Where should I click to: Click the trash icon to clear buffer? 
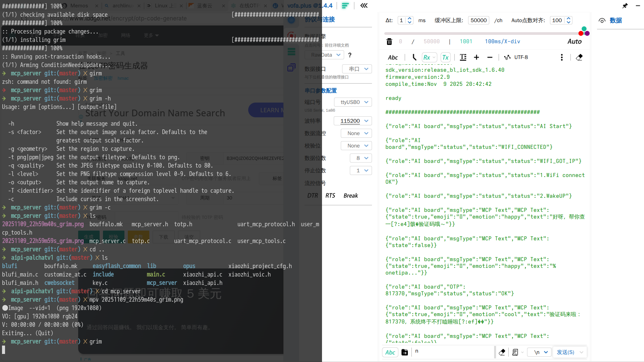point(389,42)
